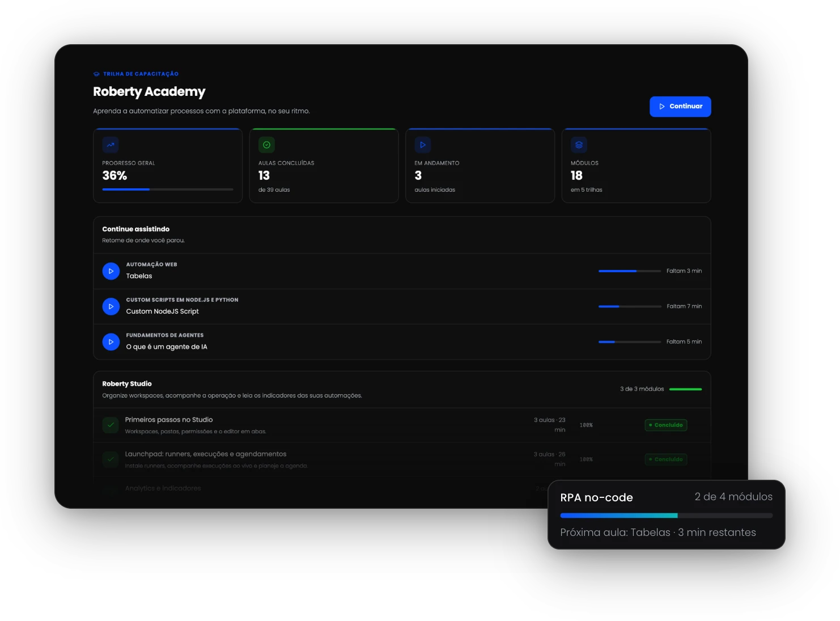
Task: Click the check icon beside Primeiros passos no Studio
Action: point(111,425)
